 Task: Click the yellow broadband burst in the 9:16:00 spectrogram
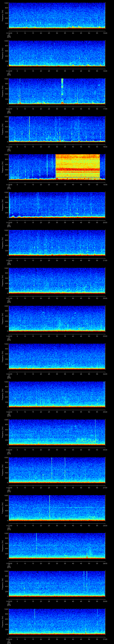(62, 91)
